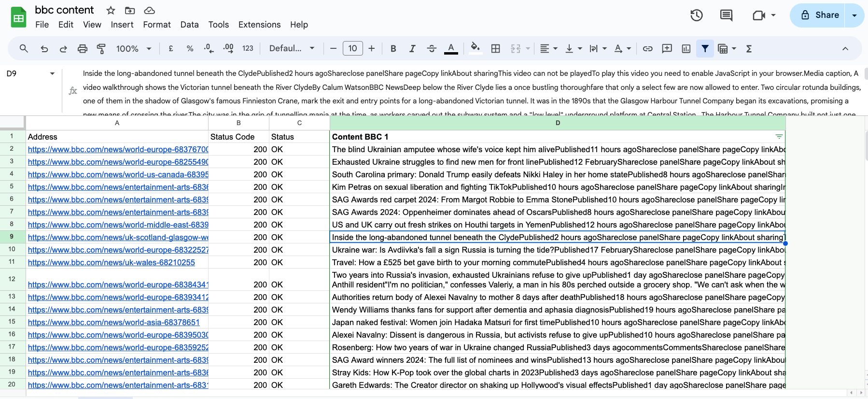Go to Sheets home via logo
The width and height of the screenshot is (868, 399).
[18, 17]
